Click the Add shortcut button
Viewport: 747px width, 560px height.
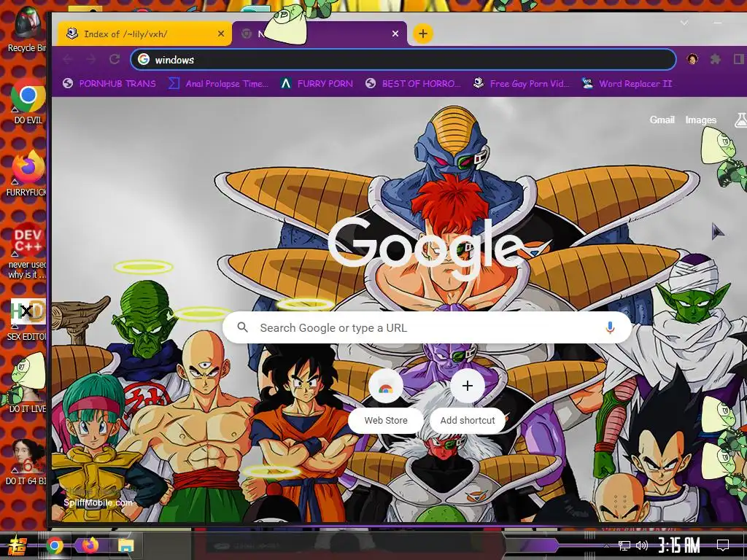click(x=468, y=400)
